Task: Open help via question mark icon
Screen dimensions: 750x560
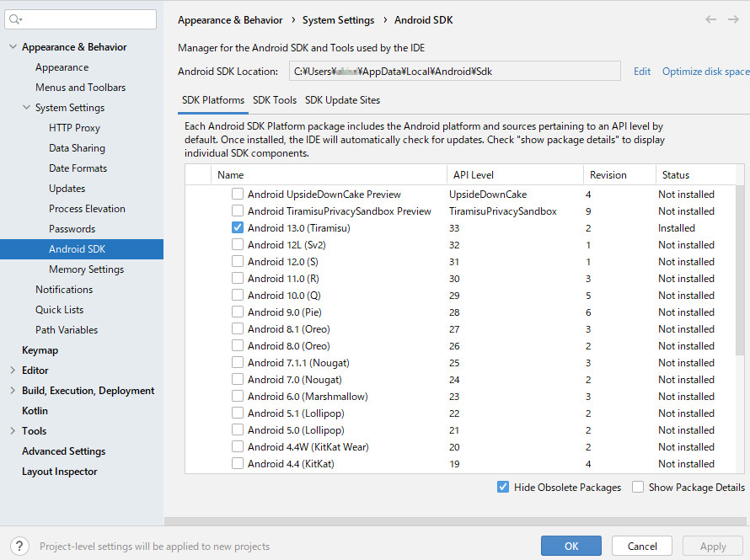Action: 19,546
